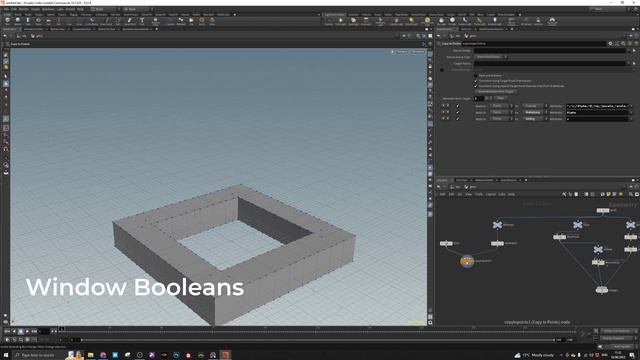Screen dimensions: 640x360
Task: Click the timeline range slider bar
Action: pos(317,340)
